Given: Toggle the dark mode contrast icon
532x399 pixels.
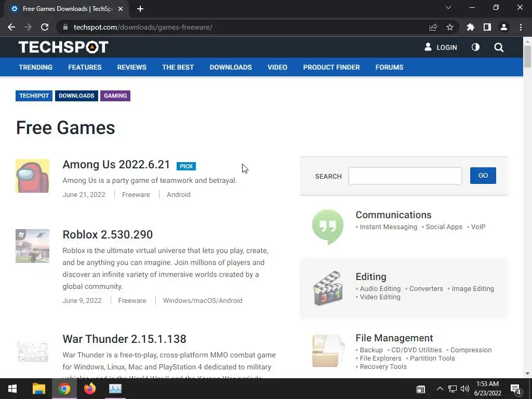Looking at the screenshot, I should pos(476,47).
